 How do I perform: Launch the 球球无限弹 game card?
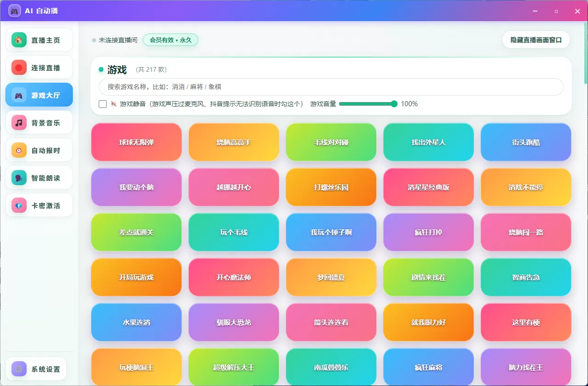(x=136, y=142)
